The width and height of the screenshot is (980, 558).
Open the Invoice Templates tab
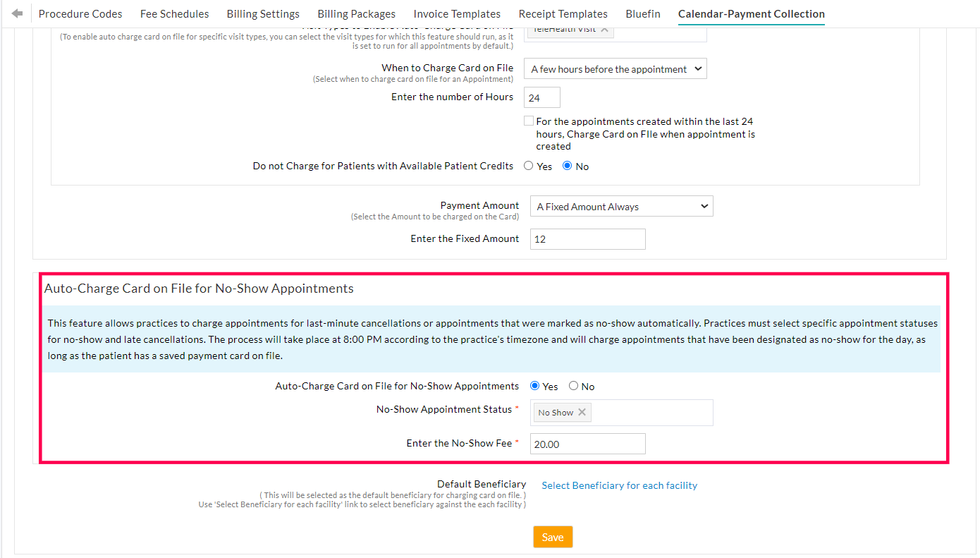(x=457, y=13)
